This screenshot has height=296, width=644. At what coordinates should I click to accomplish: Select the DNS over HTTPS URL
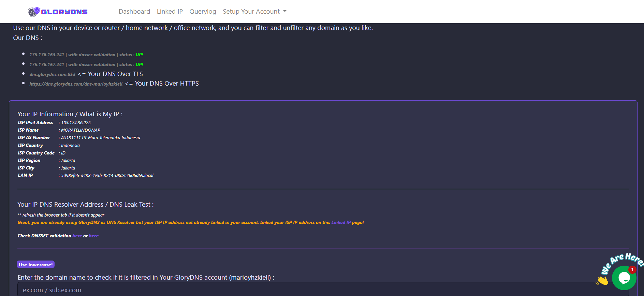pos(76,84)
